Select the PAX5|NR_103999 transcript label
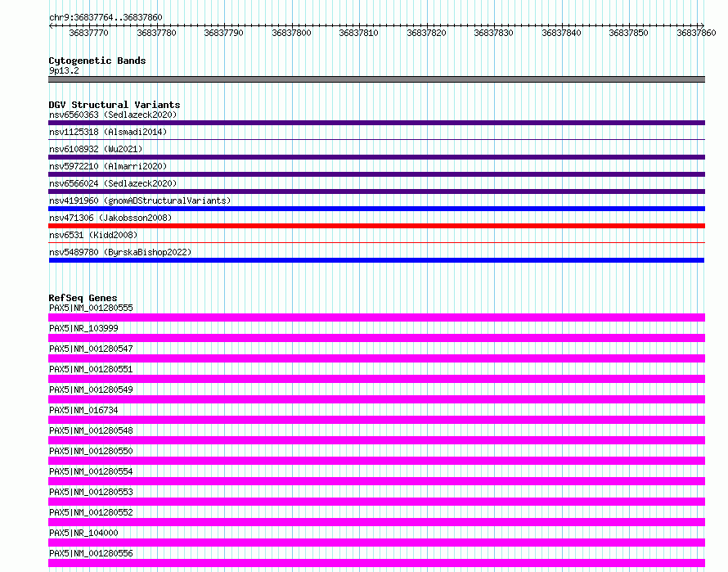The image size is (728, 572). point(83,328)
